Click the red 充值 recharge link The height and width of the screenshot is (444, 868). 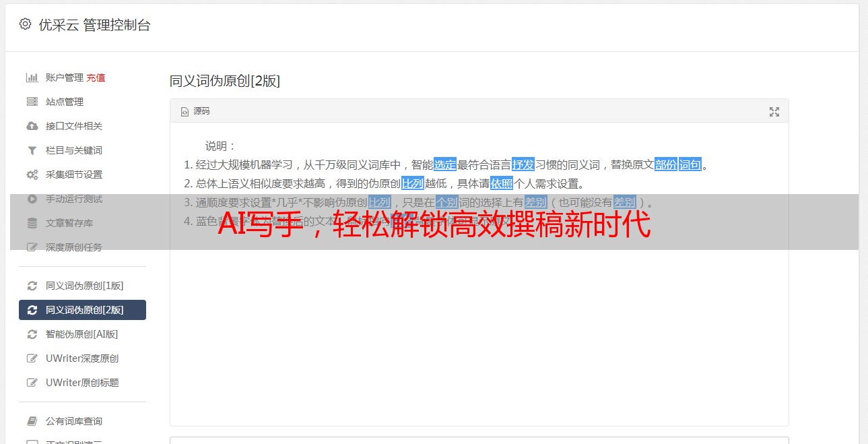tap(96, 77)
